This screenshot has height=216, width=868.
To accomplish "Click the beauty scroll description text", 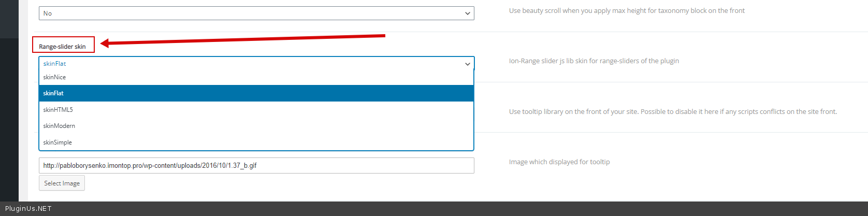I will click(x=627, y=11).
